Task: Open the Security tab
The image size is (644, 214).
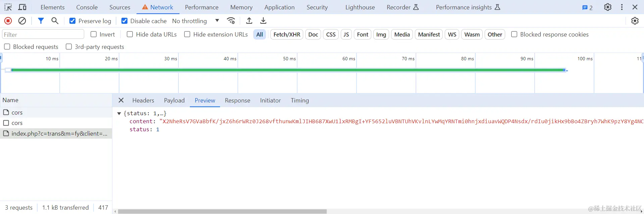Action: pyautogui.click(x=317, y=7)
